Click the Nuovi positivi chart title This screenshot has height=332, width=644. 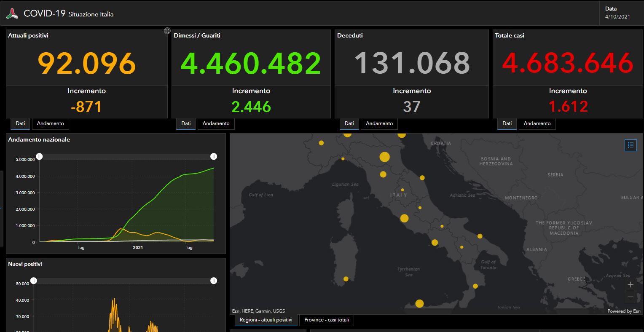pyautogui.click(x=25, y=264)
